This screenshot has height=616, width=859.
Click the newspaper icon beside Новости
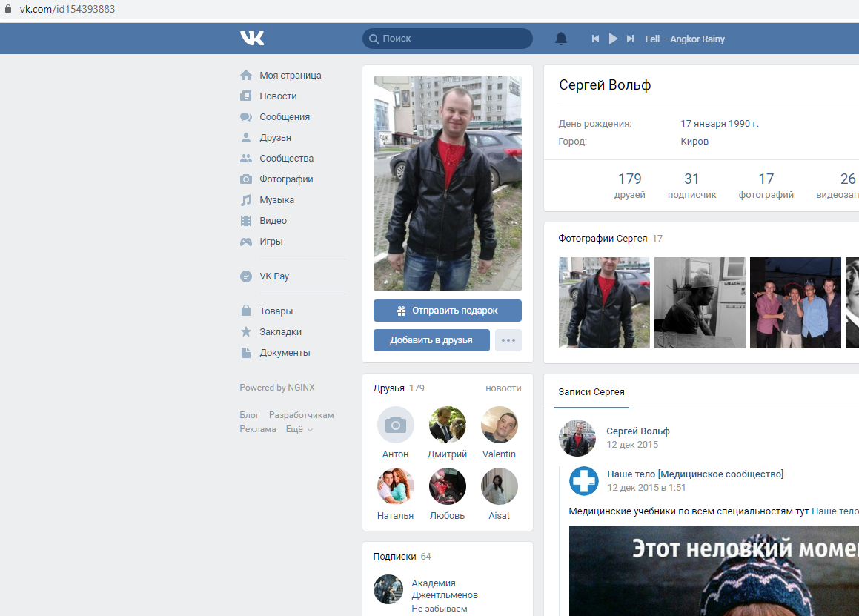pos(246,96)
